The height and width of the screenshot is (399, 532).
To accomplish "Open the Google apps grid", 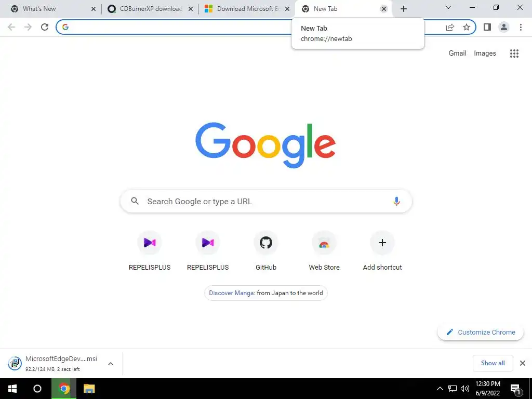I will click(514, 54).
